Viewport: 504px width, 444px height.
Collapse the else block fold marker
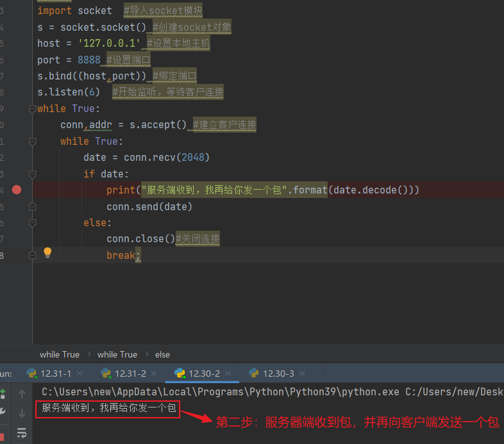pos(32,223)
